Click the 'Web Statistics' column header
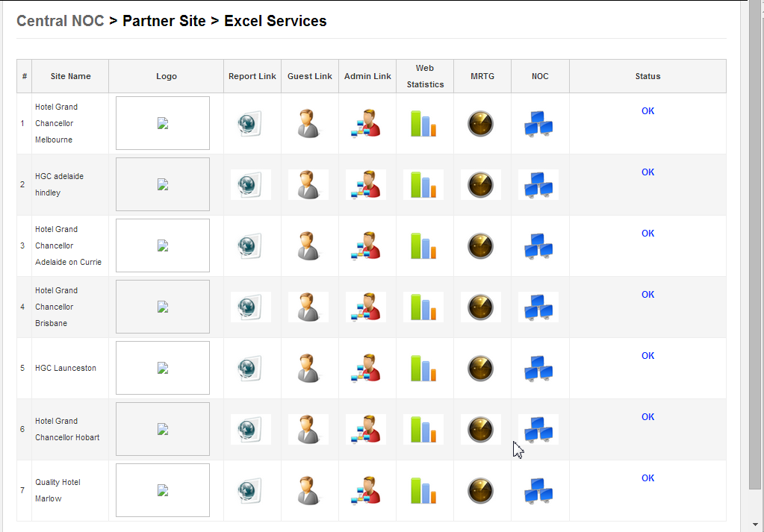764x532 pixels. (425, 76)
